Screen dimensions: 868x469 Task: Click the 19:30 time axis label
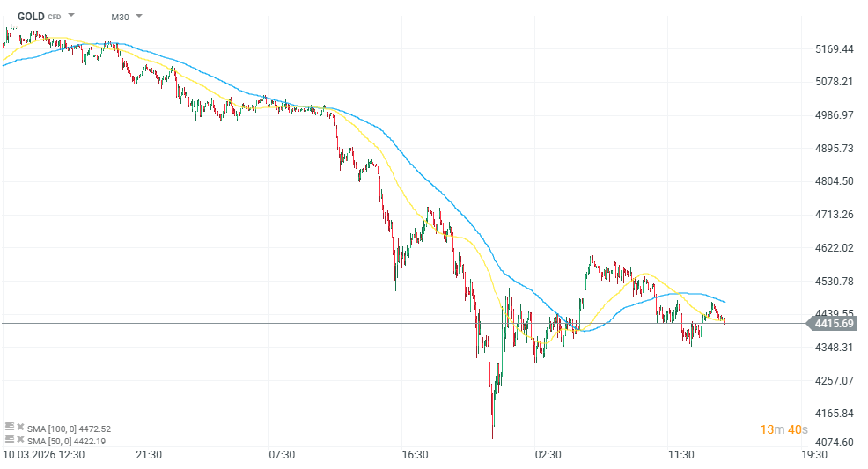pyautogui.click(x=814, y=455)
